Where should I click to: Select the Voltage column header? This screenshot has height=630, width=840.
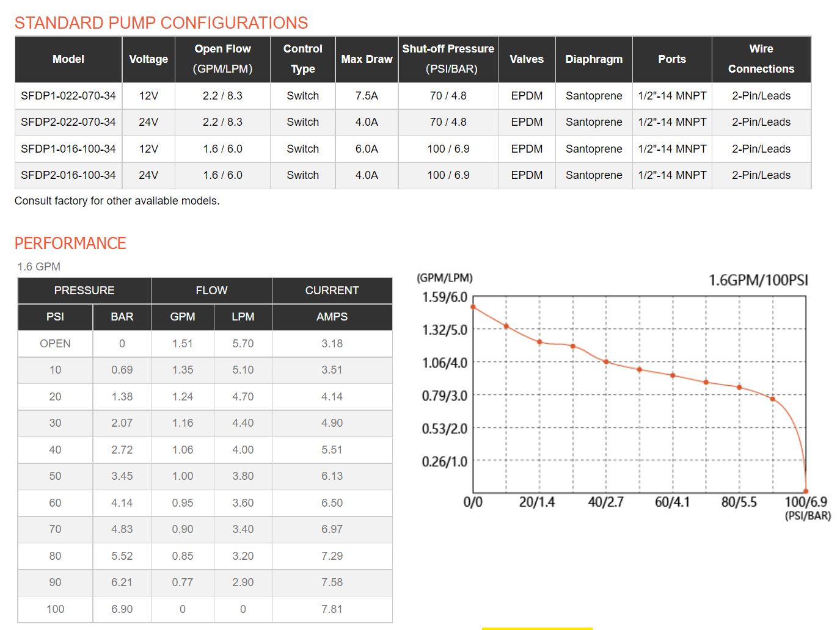coord(148,59)
